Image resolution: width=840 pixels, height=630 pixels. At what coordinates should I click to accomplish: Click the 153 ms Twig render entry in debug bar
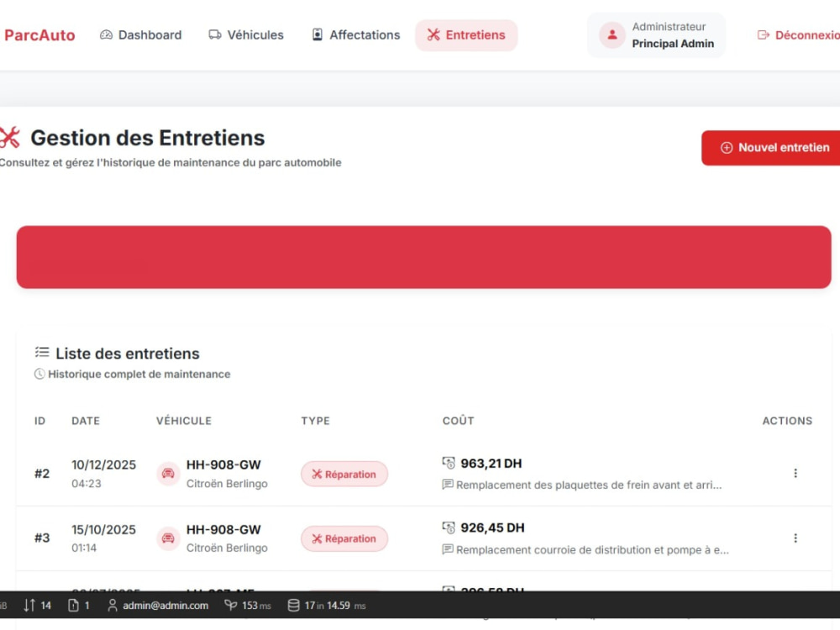coord(248,606)
